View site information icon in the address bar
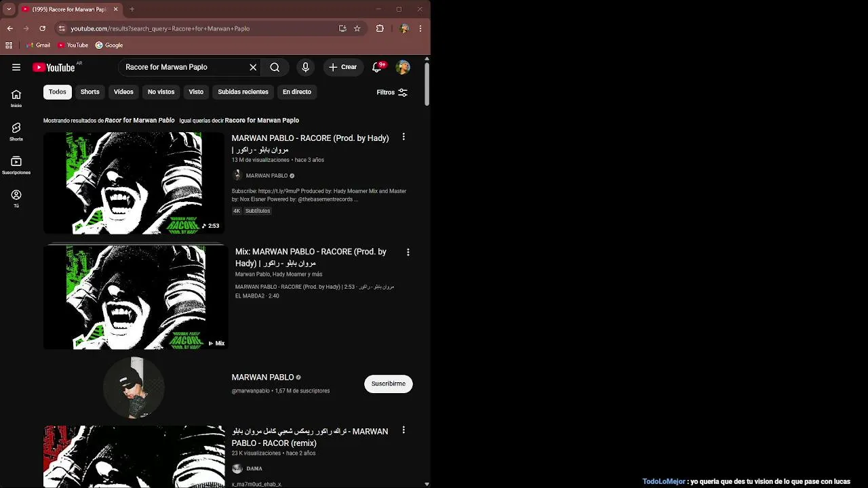 point(62,28)
